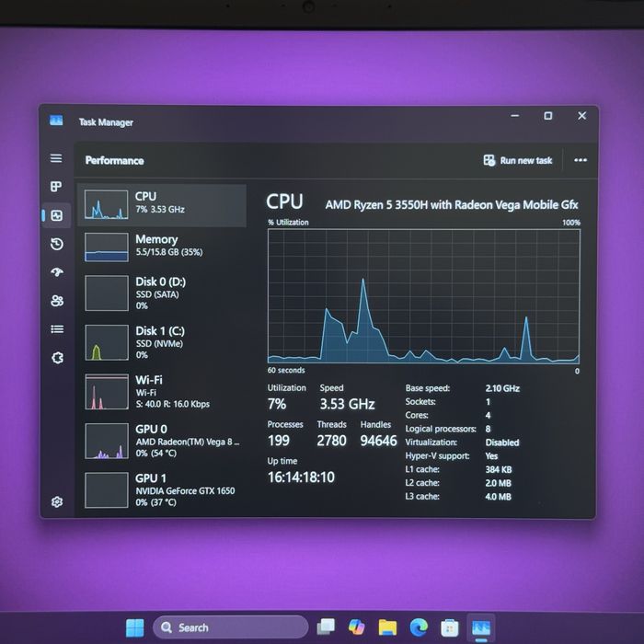
Task: Click the L1 cache 384 KB value
Action: click(x=499, y=469)
